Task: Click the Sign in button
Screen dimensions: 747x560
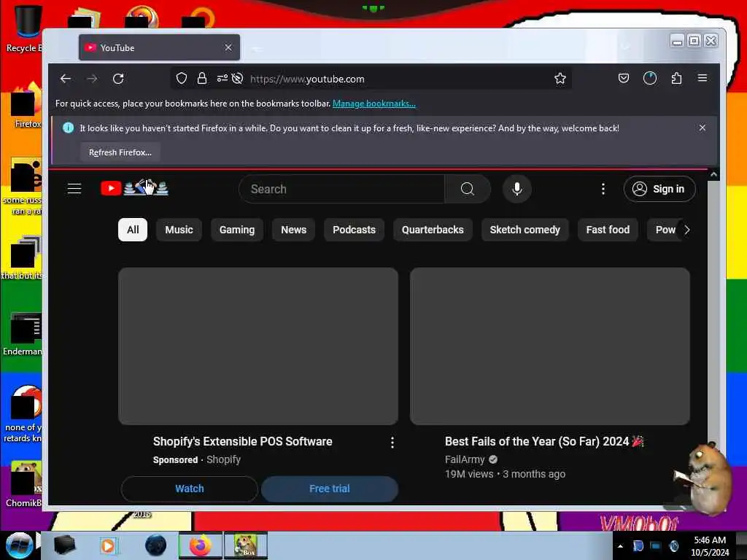Action: pyautogui.click(x=659, y=189)
